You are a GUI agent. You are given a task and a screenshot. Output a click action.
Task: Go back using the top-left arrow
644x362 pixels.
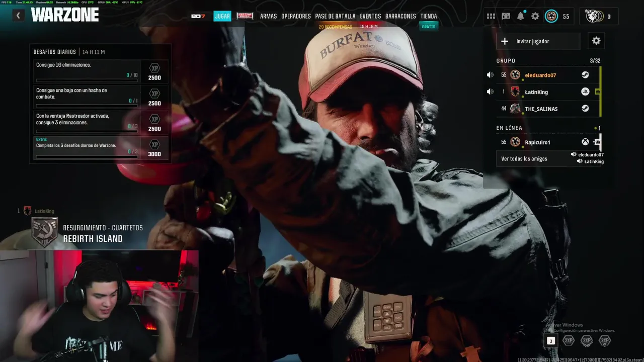tap(18, 16)
